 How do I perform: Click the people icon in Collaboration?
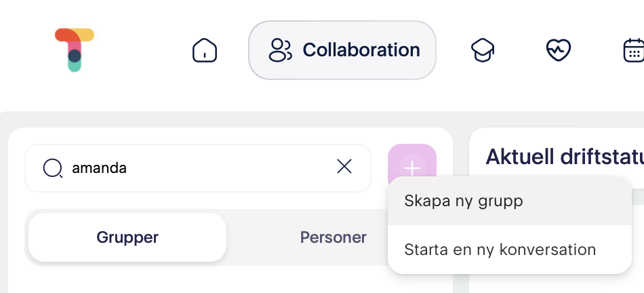[x=280, y=50]
